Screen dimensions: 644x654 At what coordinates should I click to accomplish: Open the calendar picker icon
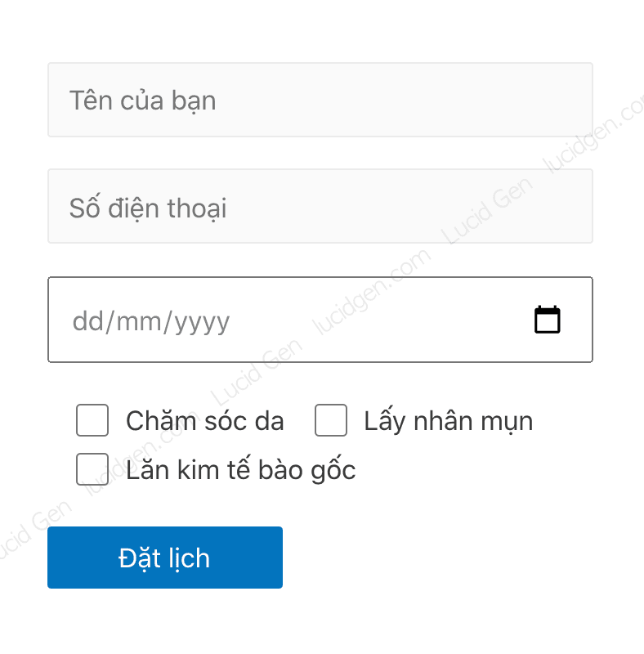click(x=548, y=320)
